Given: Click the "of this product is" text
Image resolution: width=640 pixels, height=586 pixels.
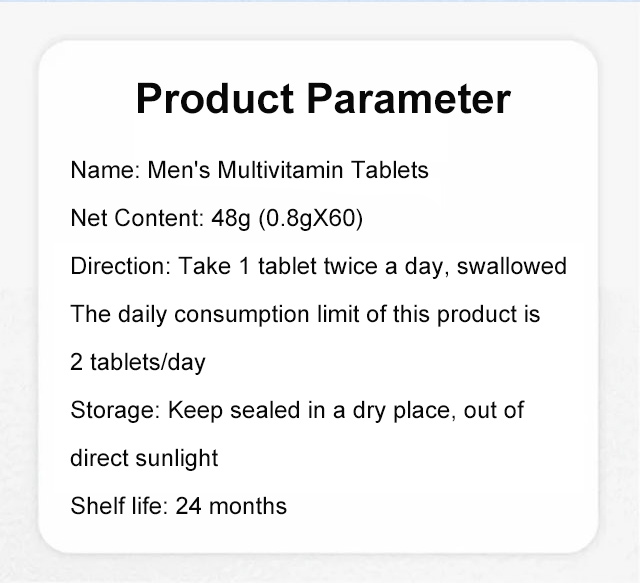Looking at the screenshot, I should (x=443, y=314).
